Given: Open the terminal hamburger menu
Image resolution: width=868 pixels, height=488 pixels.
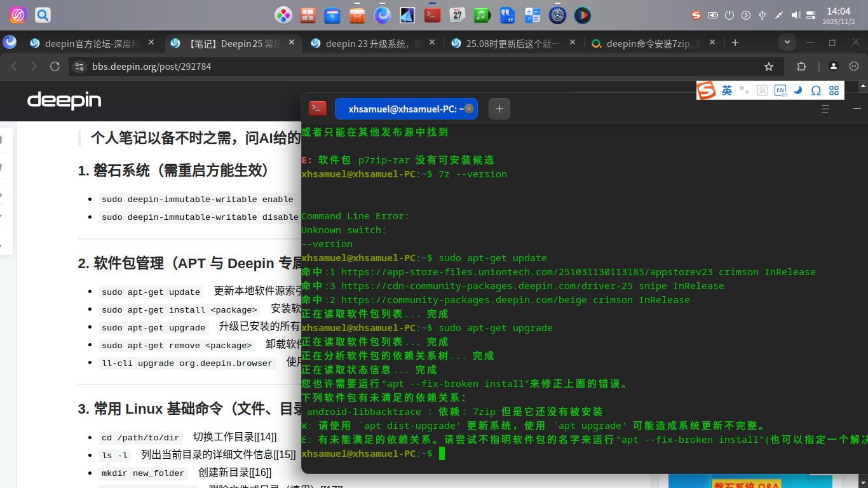Looking at the screenshot, I should [x=825, y=109].
